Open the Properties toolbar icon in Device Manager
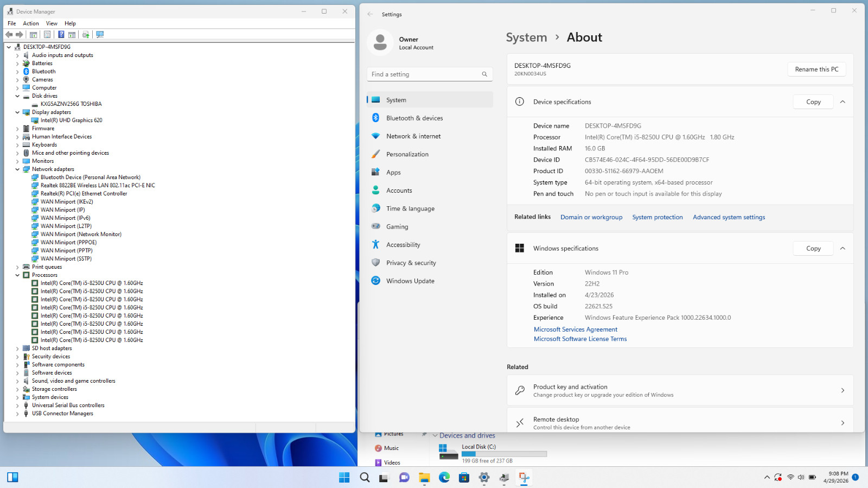868x488 pixels. [x=47, y=34]
